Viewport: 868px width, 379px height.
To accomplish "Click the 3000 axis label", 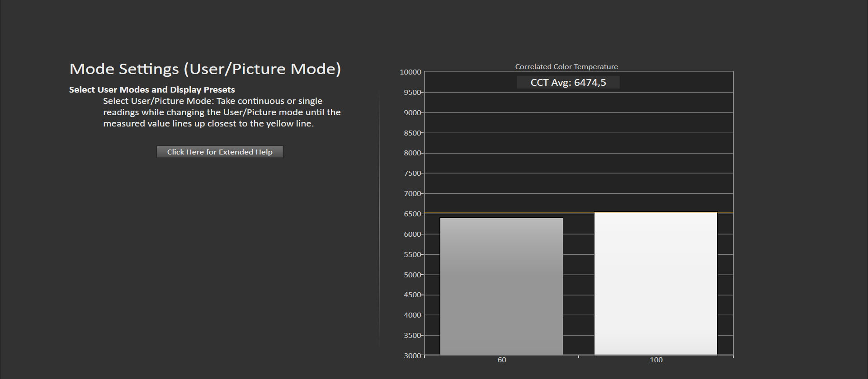I will (x=412, y=356).
